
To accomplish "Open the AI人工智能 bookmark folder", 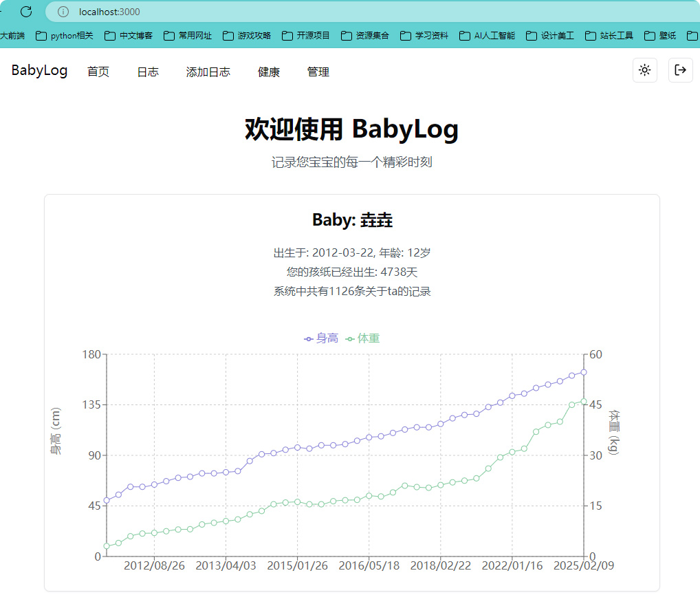I will coord(487,36).
